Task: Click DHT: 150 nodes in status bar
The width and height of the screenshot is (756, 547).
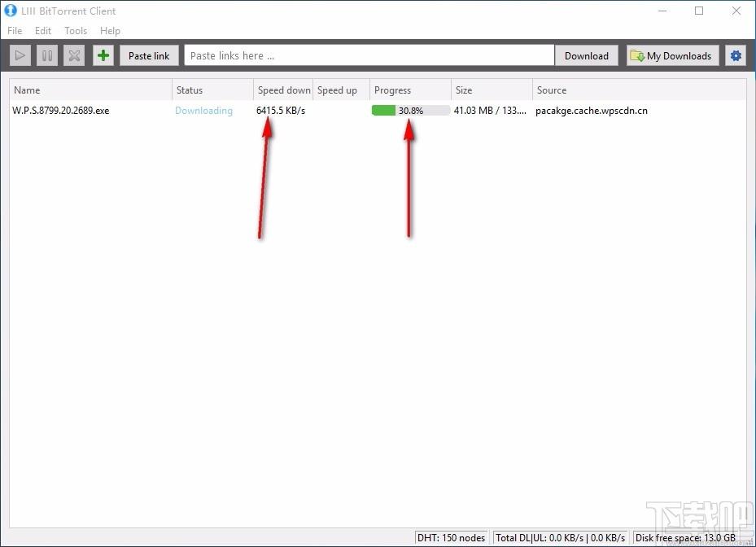Action: (452, 537)
